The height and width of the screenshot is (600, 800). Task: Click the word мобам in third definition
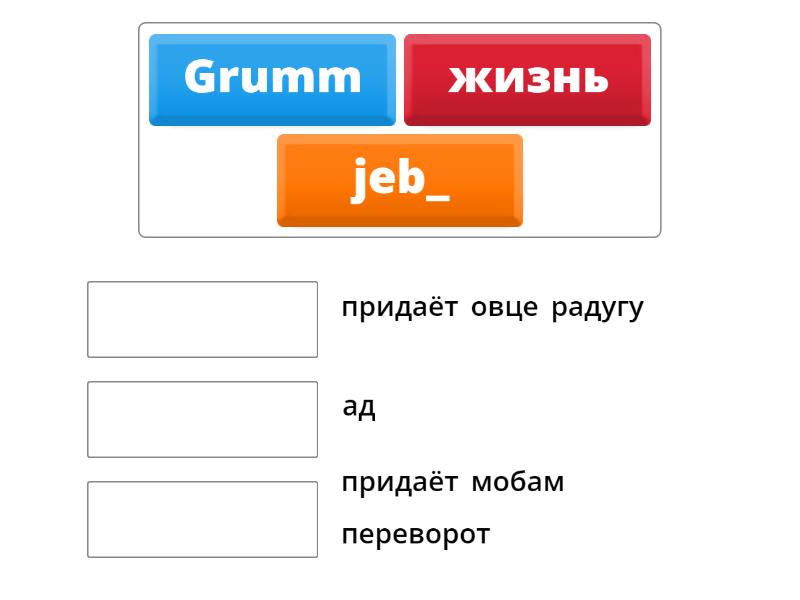[517, 483]
